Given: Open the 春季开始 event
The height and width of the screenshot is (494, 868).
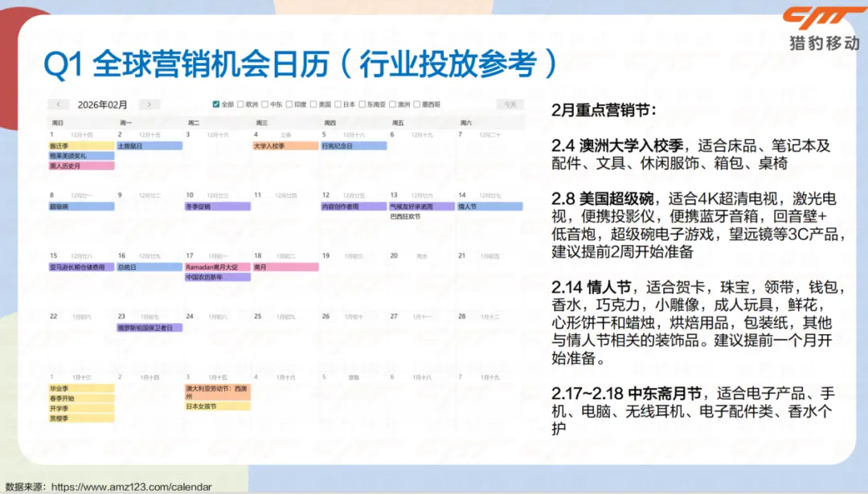Looking at the screenshot, I should [81, 398].
